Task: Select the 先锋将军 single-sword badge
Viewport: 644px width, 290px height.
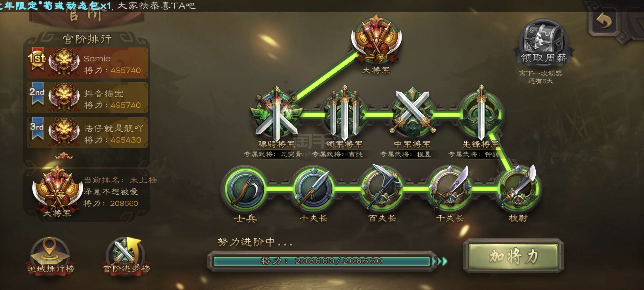Action: pos(481,114)
